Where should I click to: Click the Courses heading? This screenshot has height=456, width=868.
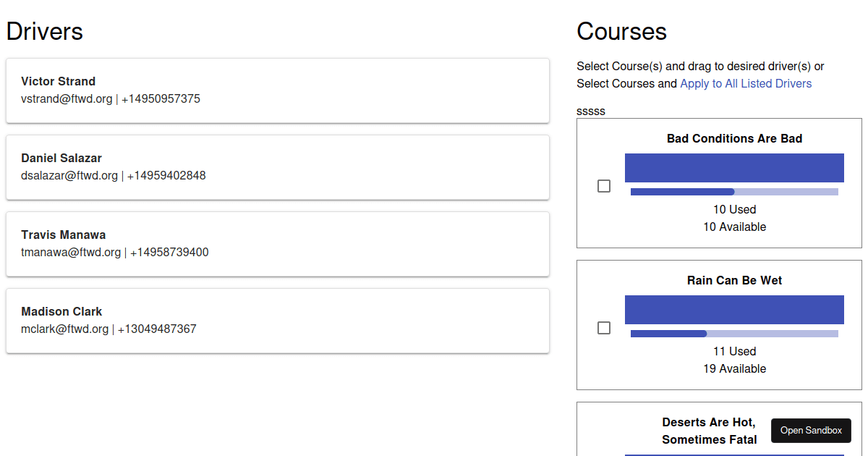621,32
